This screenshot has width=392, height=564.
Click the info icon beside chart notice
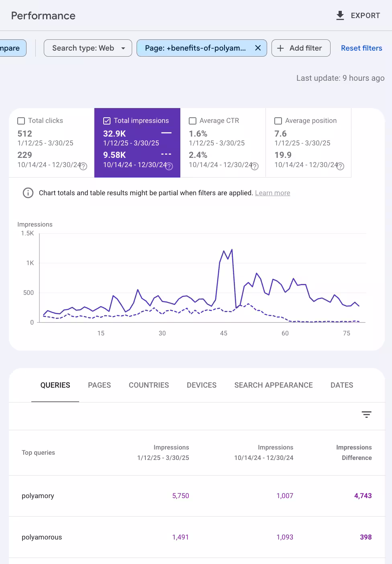tap(28, 193)
